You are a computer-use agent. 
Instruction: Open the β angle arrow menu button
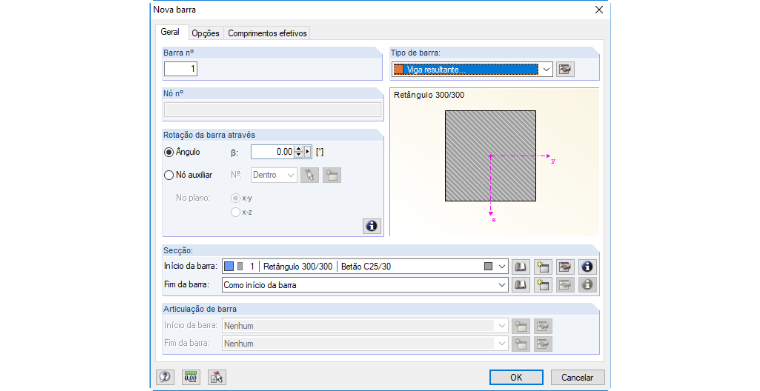[307, 152]
